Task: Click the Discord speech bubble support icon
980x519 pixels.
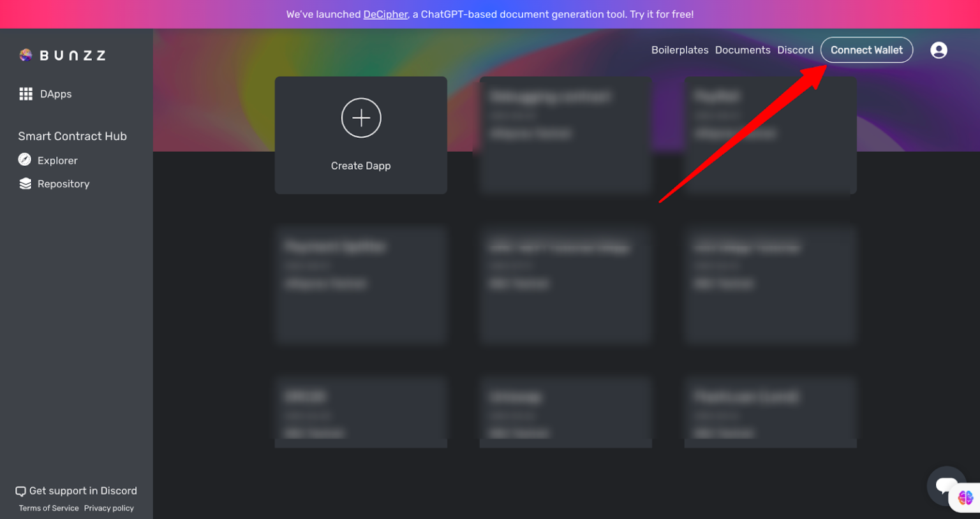Action: (x=21, y=491)
